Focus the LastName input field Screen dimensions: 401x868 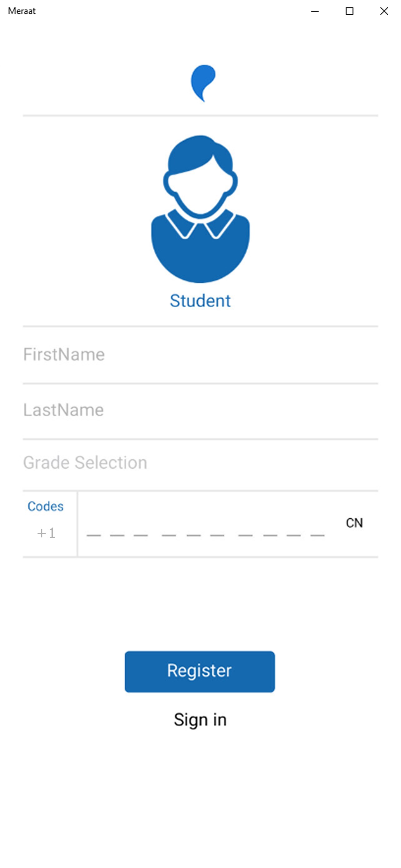click(200, 410)
